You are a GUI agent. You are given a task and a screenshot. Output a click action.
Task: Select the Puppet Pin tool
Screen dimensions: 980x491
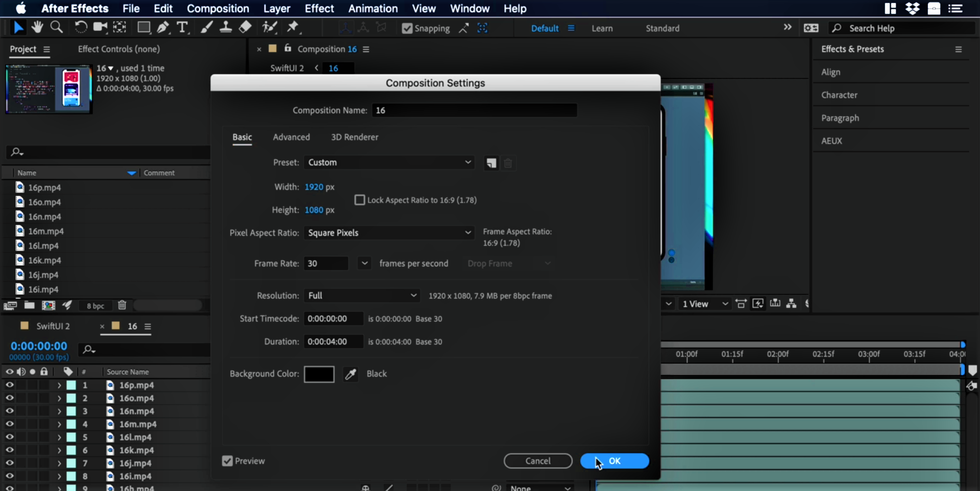tap(293, 27)
